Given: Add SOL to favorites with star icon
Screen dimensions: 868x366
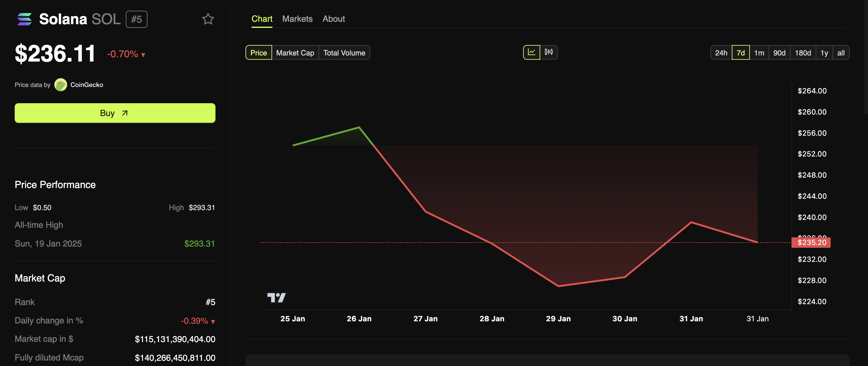Looking at the screenshot, I should (x=208, y=18).
